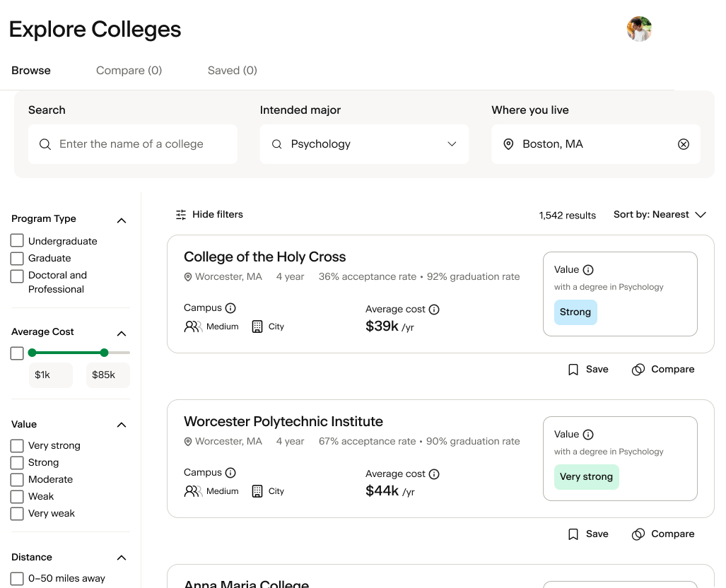The height and width of the screenshot is (588, 726).
Task: Click the 92% graduation rate text
Action: click(473, 277)
